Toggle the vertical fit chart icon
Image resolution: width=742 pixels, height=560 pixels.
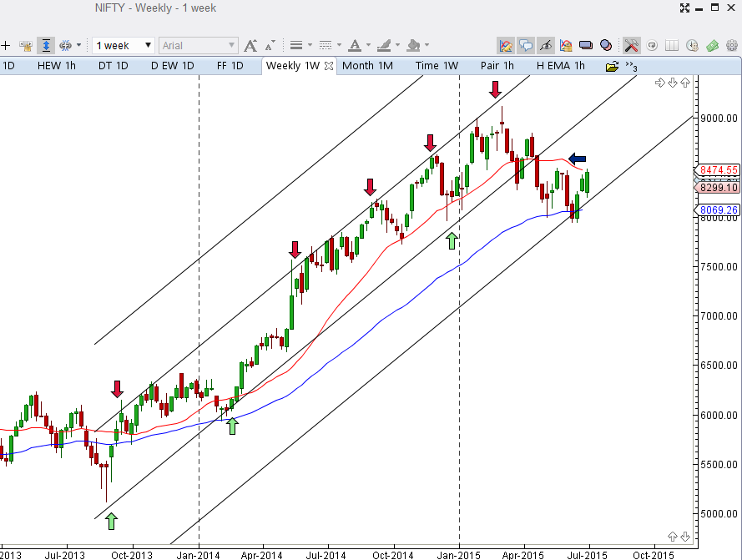point(47,45)
